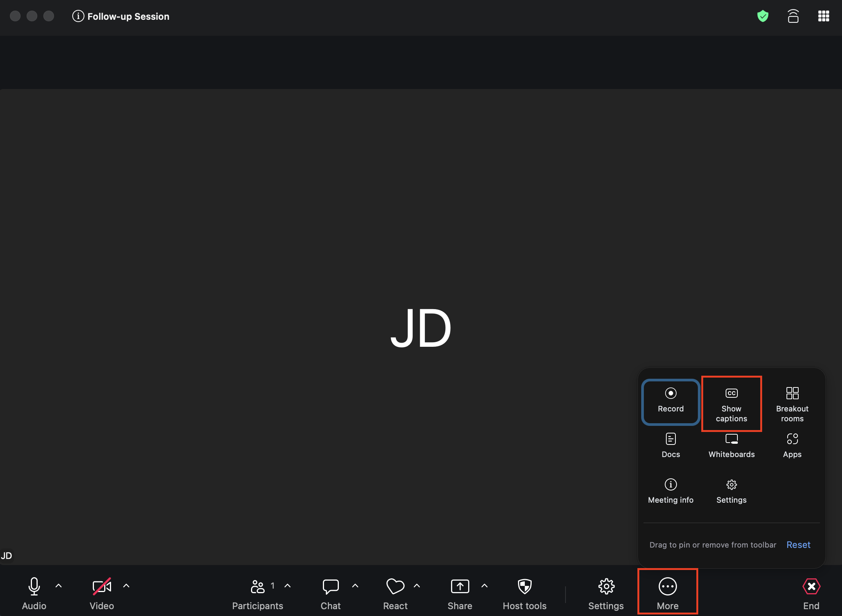Open Settings inside More menu

click(732, 491)
